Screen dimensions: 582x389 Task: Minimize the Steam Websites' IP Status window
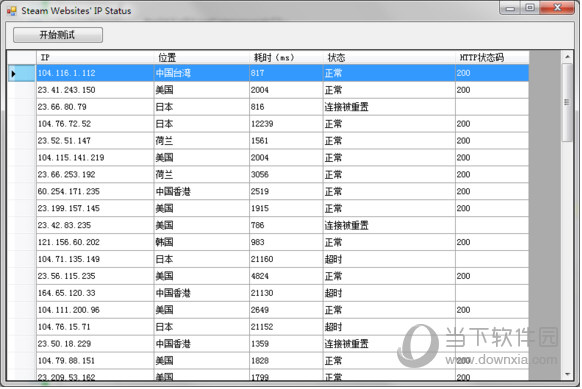[510, 8]
